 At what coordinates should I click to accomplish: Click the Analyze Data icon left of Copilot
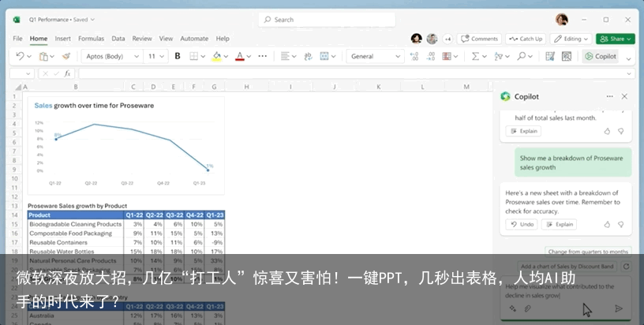pos(567,56)
